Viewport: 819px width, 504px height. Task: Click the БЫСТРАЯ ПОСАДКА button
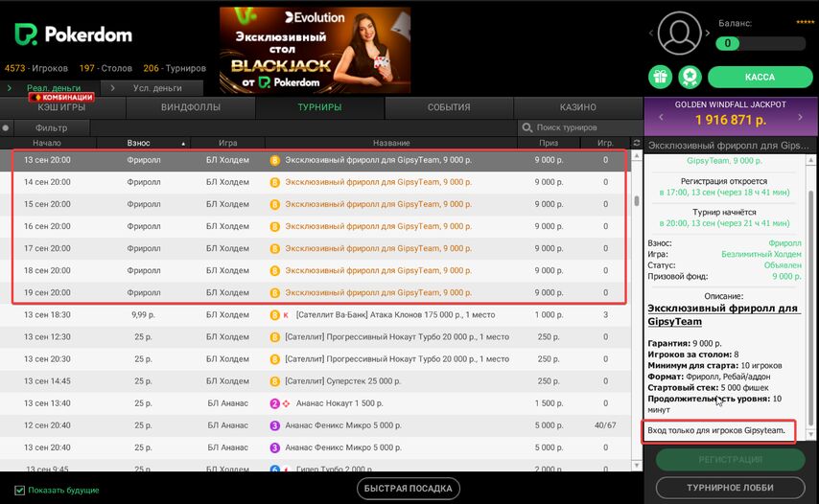[x=408, y=489]
